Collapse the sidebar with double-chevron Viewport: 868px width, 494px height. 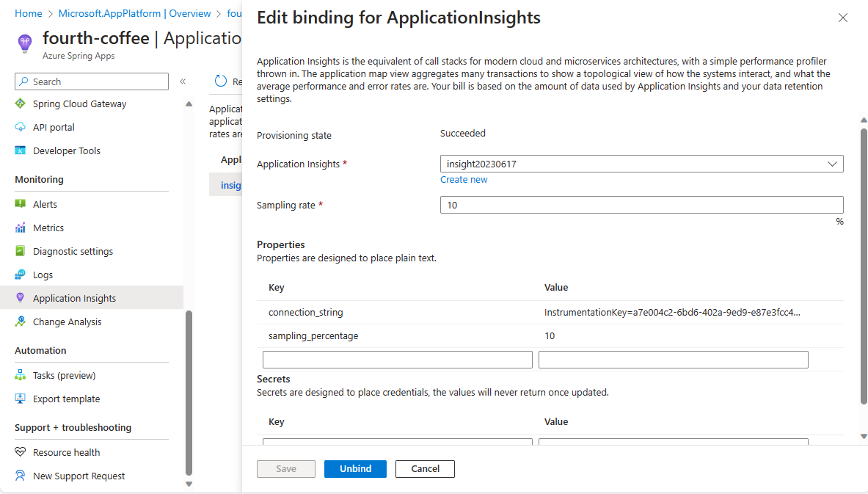pos(183,81)
